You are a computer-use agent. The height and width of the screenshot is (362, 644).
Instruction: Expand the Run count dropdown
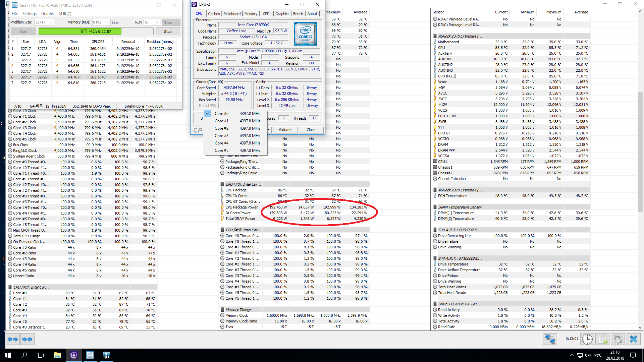157,22
